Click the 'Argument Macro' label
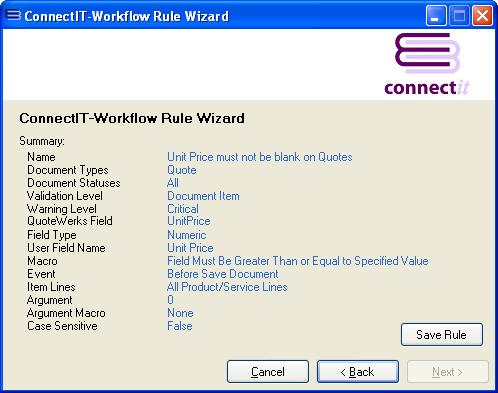This screenshot has width=498, height=393. click(x=66, y=313)
